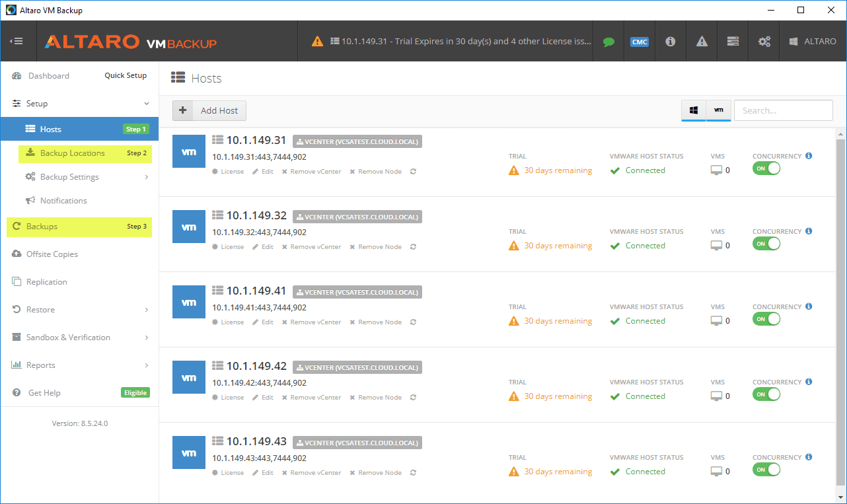Click the server stack icon in the top bar
The image size is (847, 504).
733,42
